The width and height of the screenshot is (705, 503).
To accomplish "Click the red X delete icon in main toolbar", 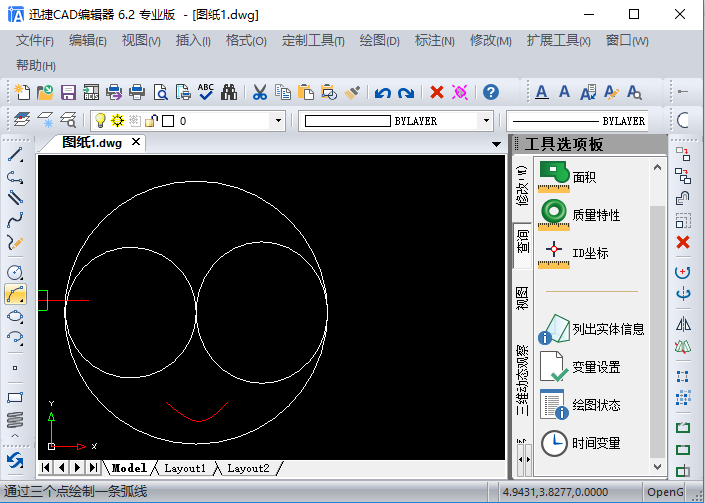I will tap(437, 92).
